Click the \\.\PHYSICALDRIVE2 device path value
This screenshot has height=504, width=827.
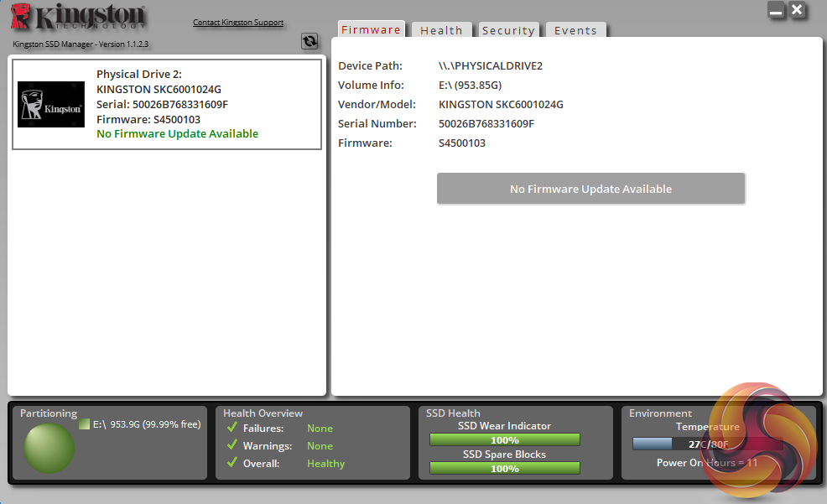(x=491, y=66)
